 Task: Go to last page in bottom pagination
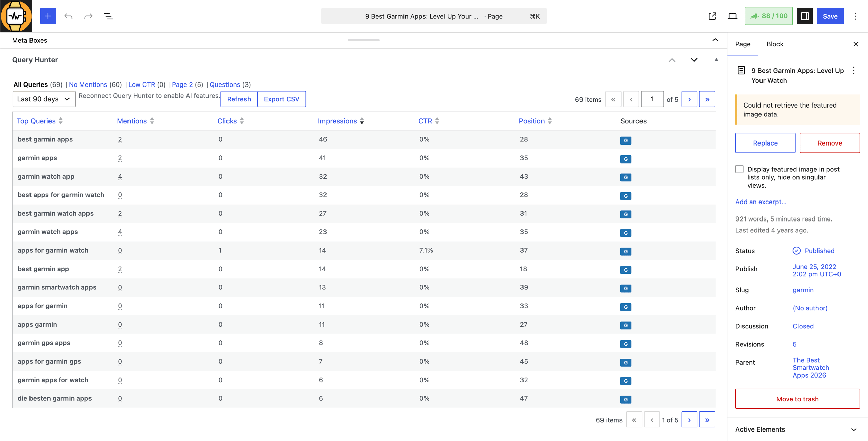(707, 420)
